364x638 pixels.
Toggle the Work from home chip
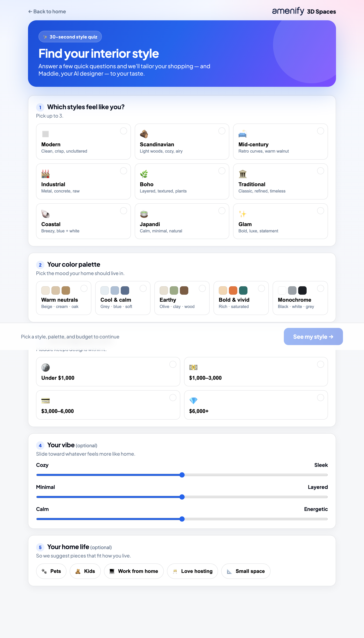pos(134,571)
